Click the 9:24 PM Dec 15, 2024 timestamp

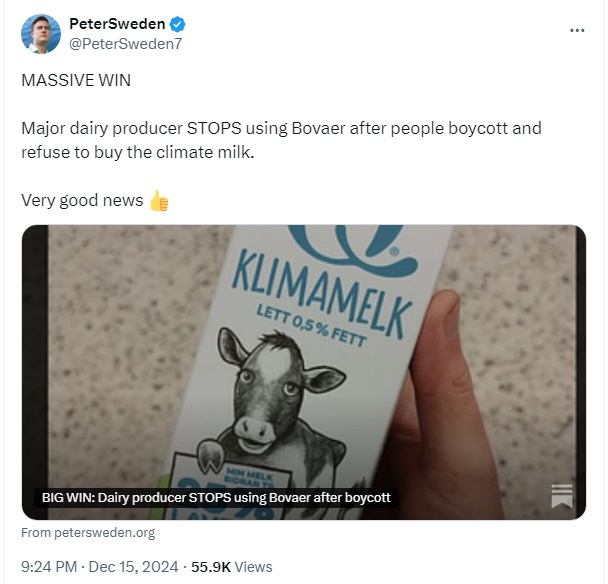100,567
